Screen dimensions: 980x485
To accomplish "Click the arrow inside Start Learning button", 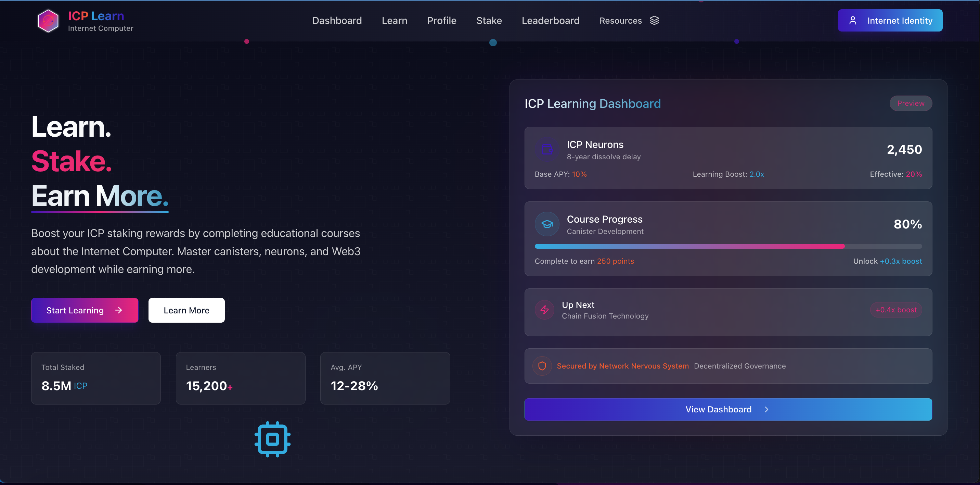I will tap(119, 310).
